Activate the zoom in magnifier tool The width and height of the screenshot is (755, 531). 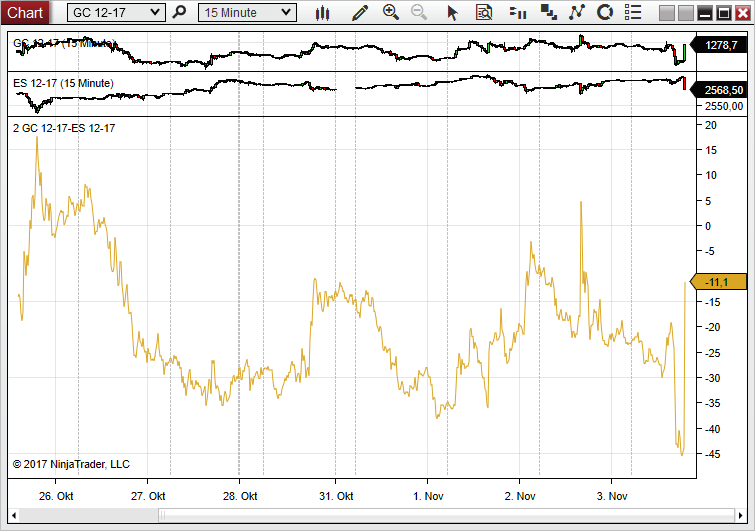coord(391,13)
